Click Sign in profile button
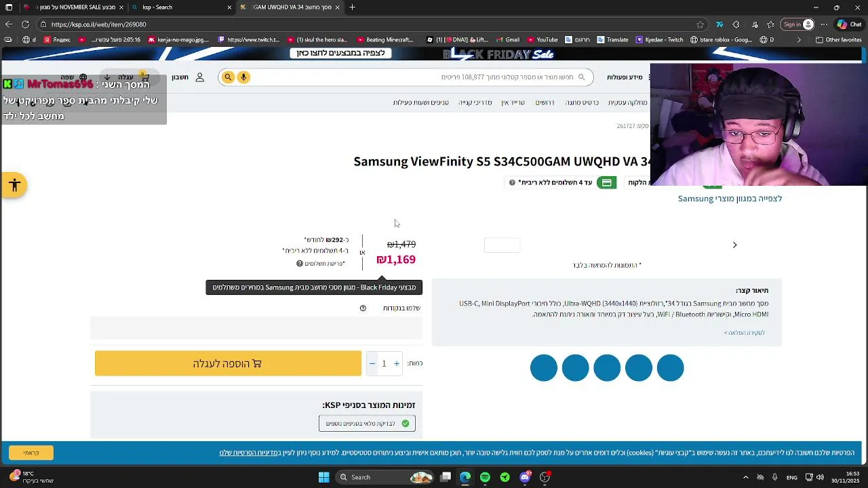This screenshot has height=488, width=868. pyautogui.click(x=798, y=24)
